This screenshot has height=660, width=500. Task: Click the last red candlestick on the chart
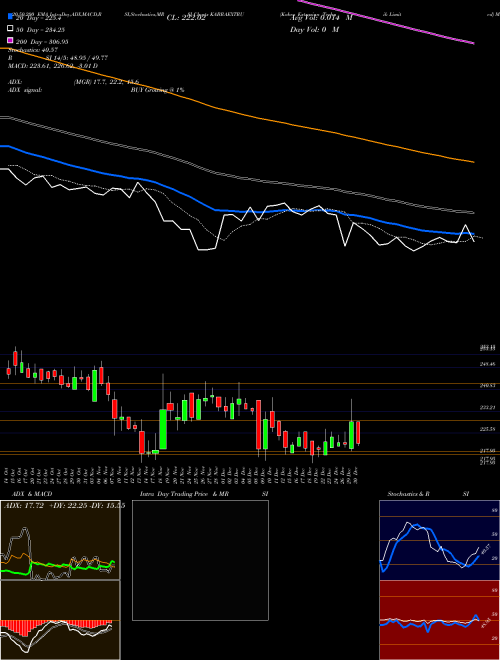pyautogui.click(x=358, y=432)
